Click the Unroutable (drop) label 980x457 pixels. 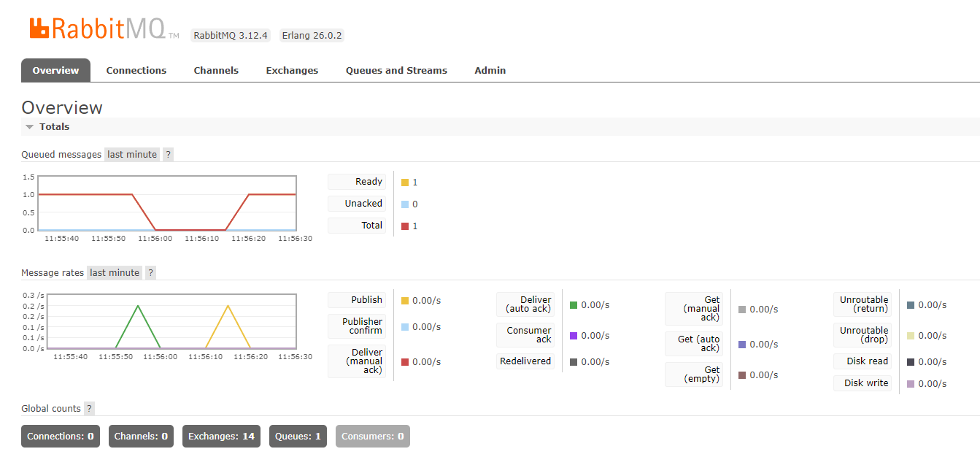pos(863,335)
